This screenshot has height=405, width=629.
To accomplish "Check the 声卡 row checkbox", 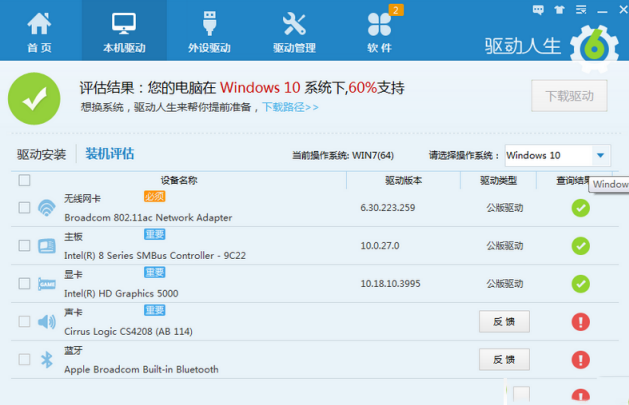I will click(x=24, y=322).
